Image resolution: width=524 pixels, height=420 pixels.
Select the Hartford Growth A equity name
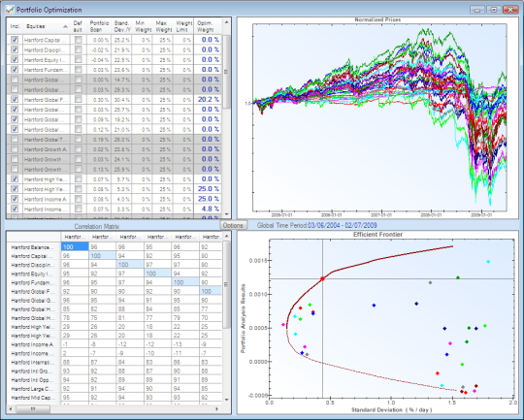click(x=46, y=149)
